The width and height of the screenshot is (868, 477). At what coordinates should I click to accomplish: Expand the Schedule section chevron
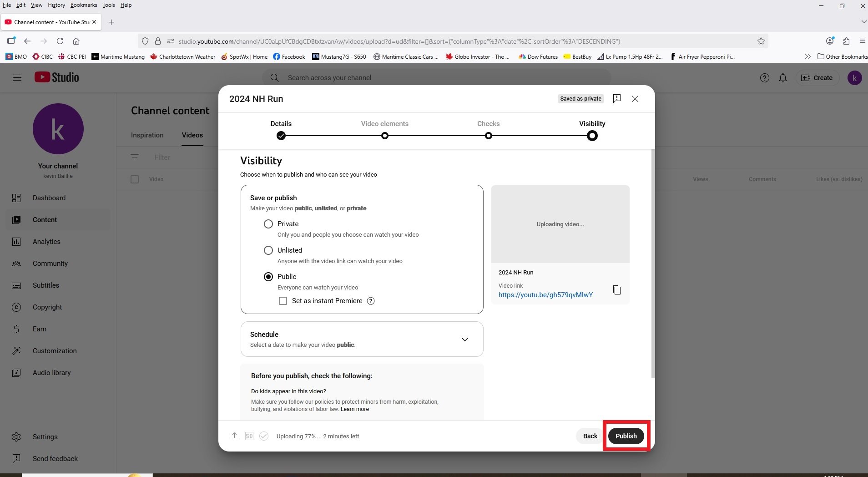465,340
